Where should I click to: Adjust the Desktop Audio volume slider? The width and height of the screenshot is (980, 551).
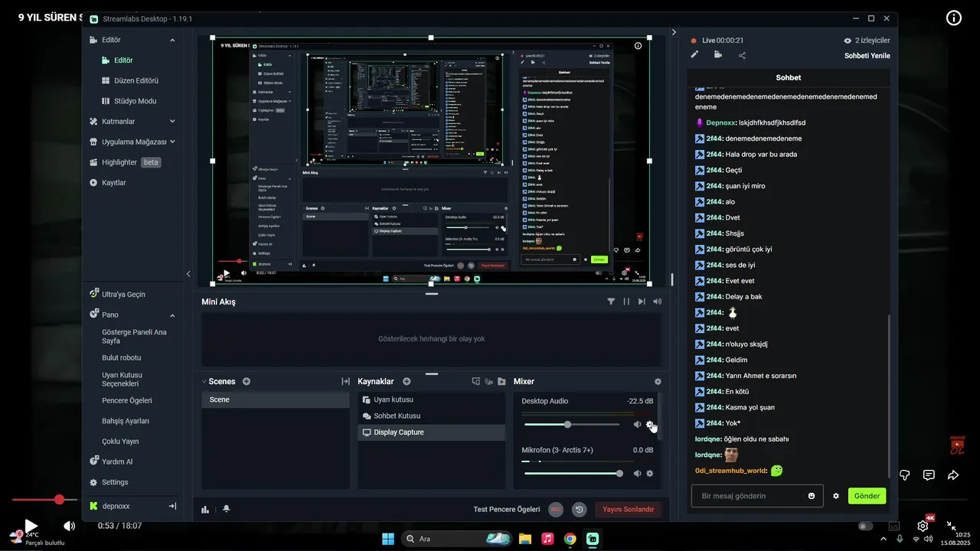click(572, 424)
